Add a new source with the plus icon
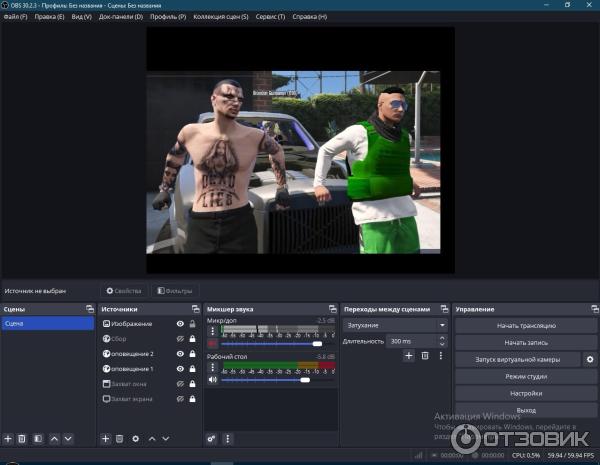The image size is (600, 465). [105, 439]
